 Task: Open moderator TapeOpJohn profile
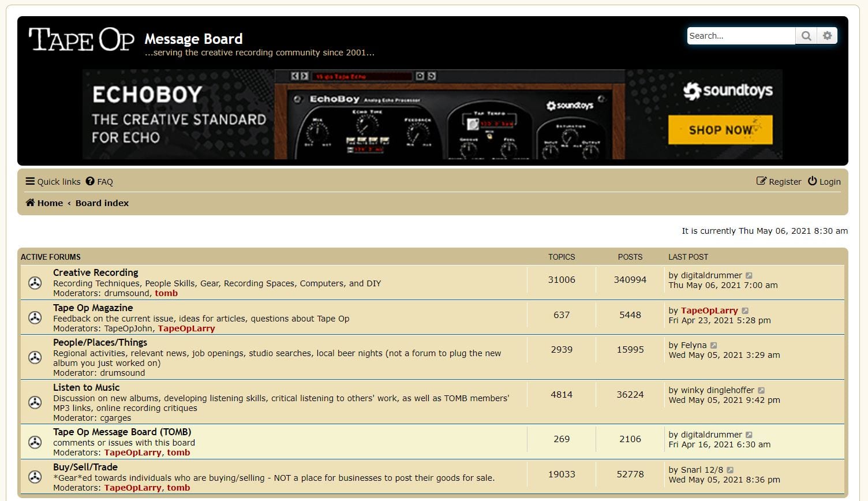coord(129,328)
